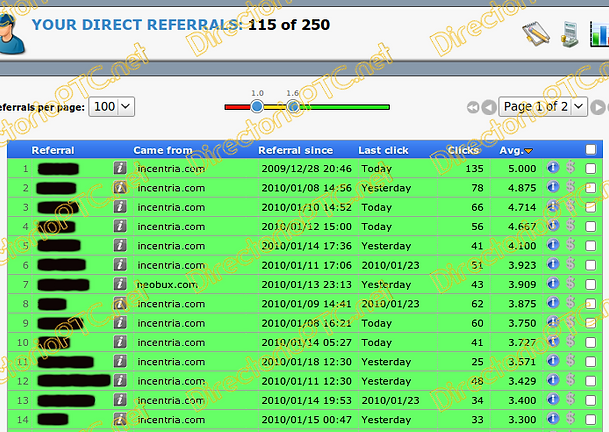Click blue chart icon in row 2
Image resolution: width=609 pixels, height=432 pixels.
553,187
